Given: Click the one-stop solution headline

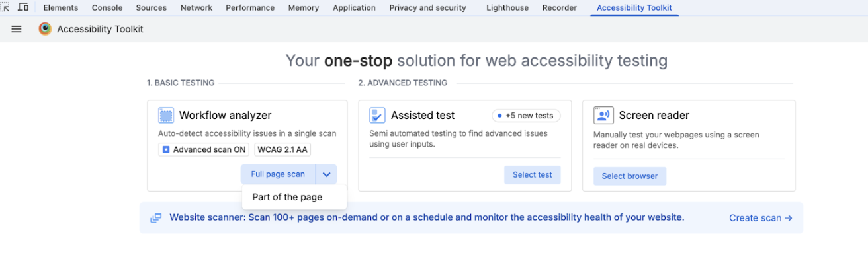Looking at the screenshot, I should 476,61.
